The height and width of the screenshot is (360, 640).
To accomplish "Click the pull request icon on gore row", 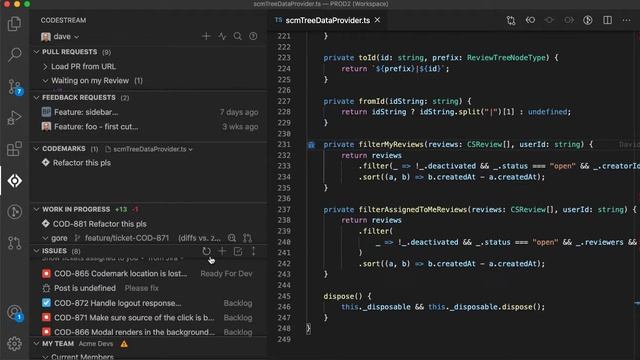I will pos(247,238).
